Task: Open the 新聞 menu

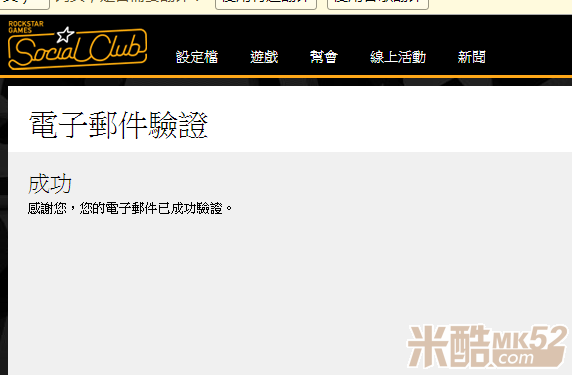Action: coord(472,57)
